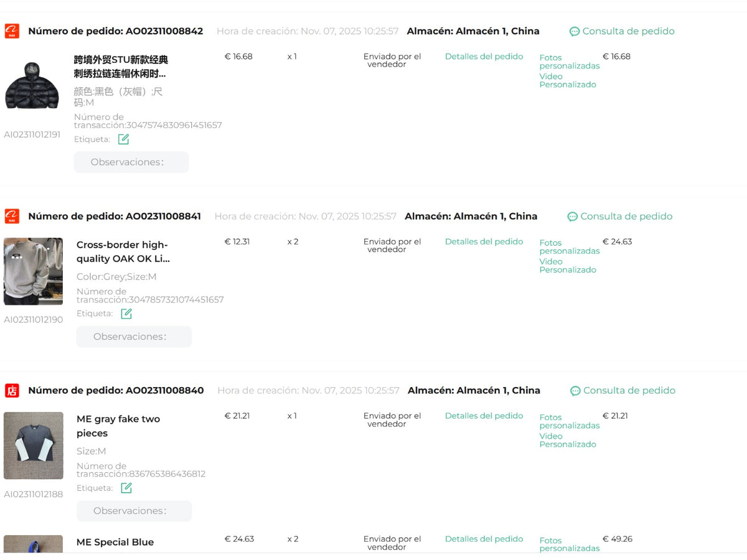Image resolution: width=747 pixels, height=560 pixels.
Task: Click the red store icon for order AO02311008840
Action: tap(12, 391)
